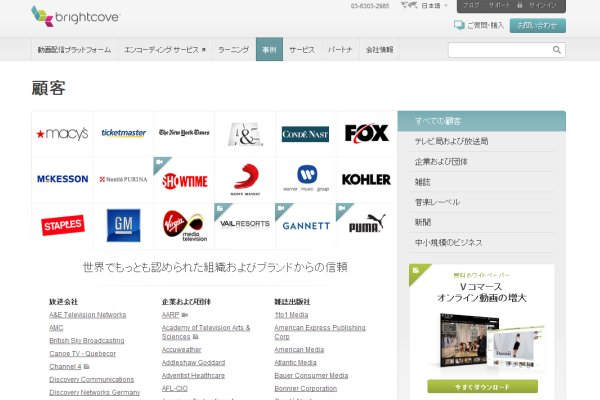Image resolution: width=600 pixels, height=400 pixels.
Task: Open the Staples logo tile
Action: click(62, 226)
